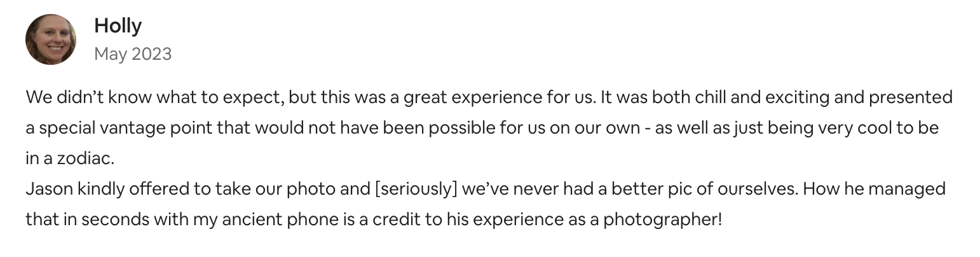Click the reviewer name Holly
This screenshot has width=980, height=257.
[118, 26]
